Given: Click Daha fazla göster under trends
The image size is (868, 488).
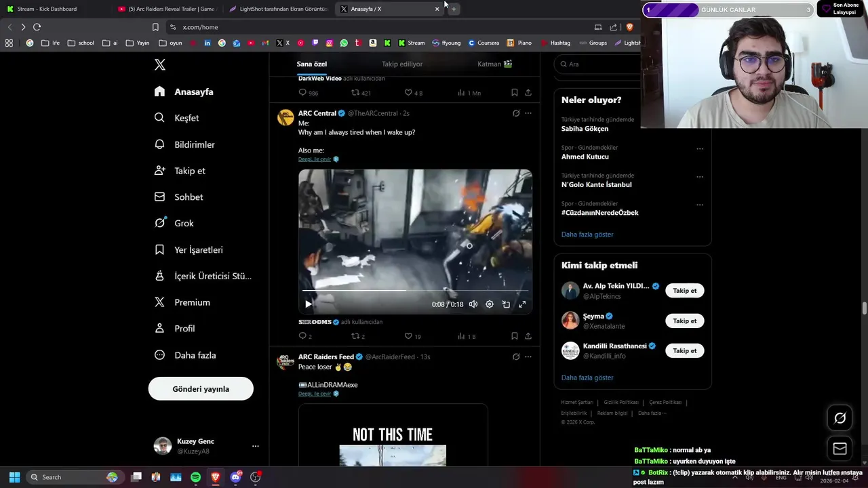Looking at the screenshot, I should point(587,235).
